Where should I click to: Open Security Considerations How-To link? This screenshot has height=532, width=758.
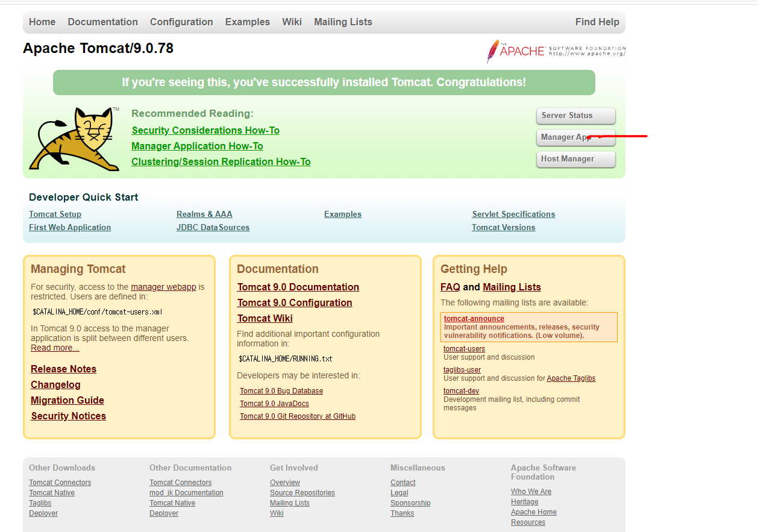[x=205, y=130]
